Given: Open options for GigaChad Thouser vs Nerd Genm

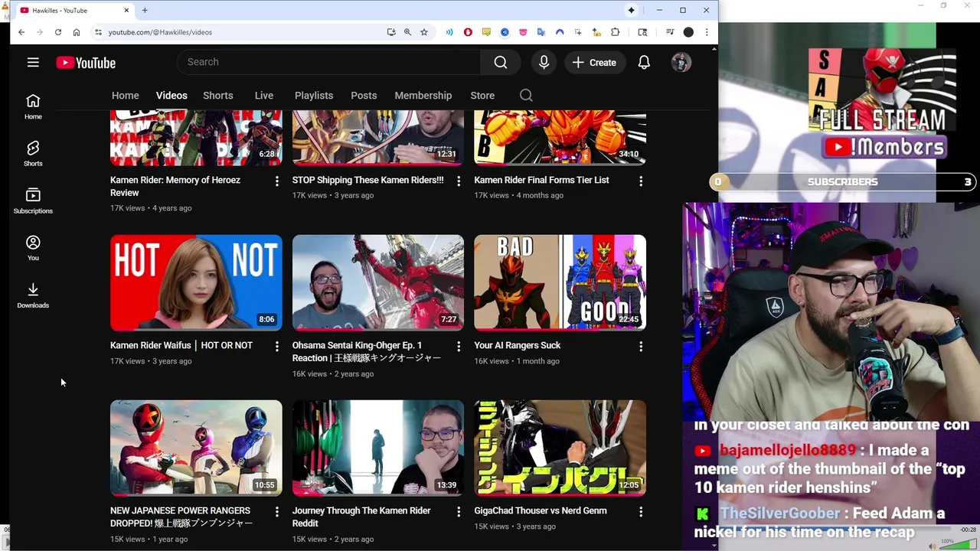Looking at the screenshot, I should pyautogui.click(x=641, y=512).
